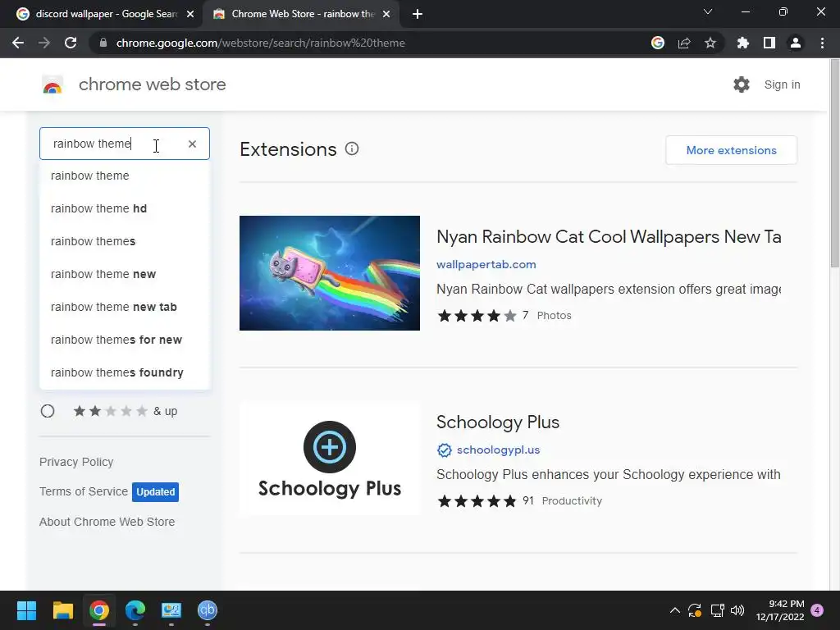Open the Schoology Plus thumbnail
The width and height of the screenshot is (840, 630).
(330, 459)
